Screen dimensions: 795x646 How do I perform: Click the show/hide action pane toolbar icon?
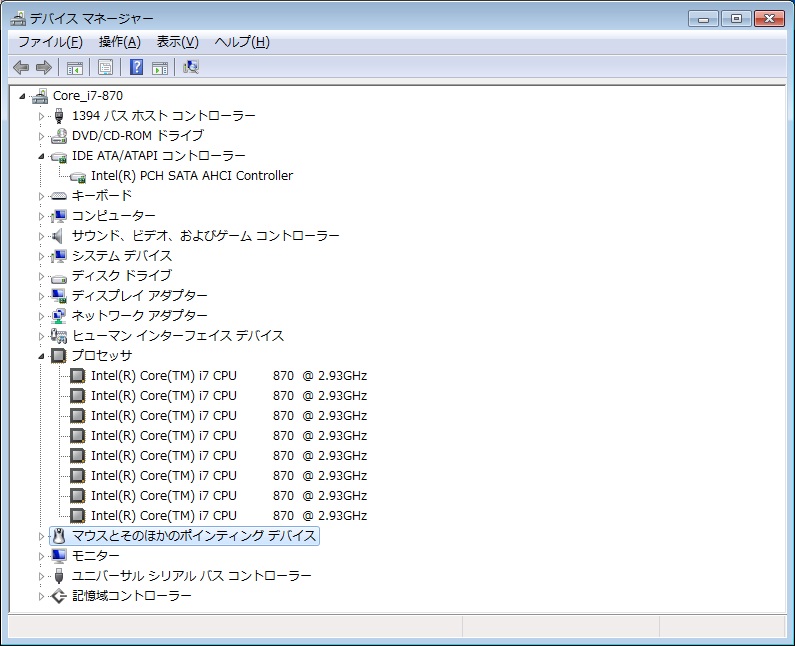tap(160, 67)
